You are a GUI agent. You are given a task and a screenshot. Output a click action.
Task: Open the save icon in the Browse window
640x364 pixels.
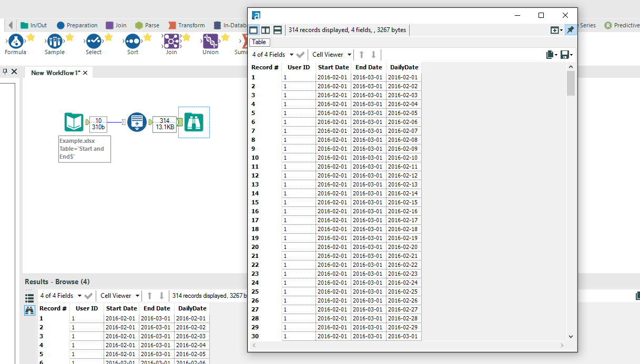[x=564, y=55]
